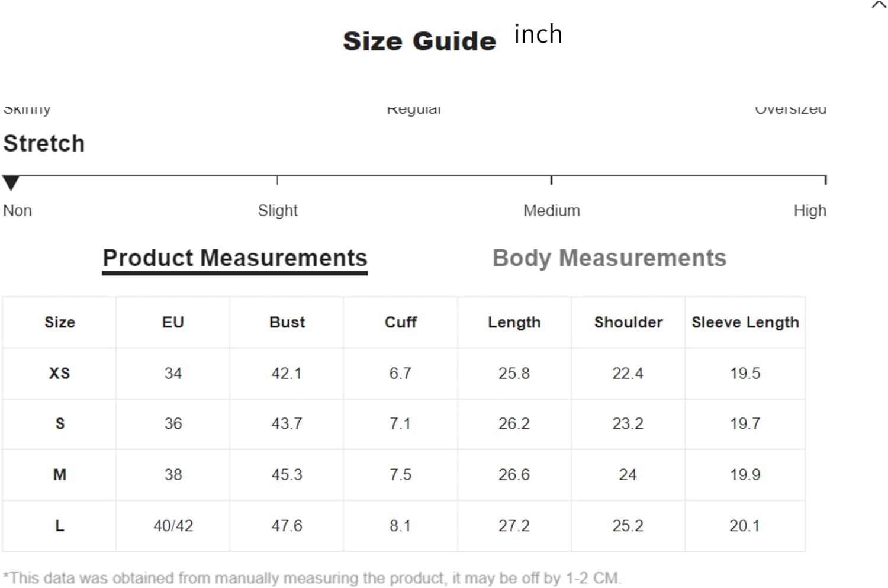
Task: Collapse the panel using the top chevron
Action: [x=879, y=5]
